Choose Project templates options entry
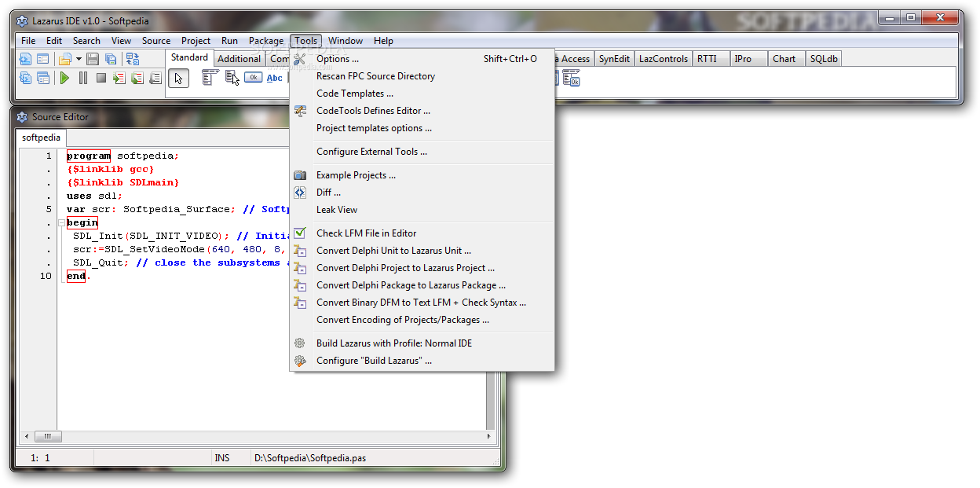Viewport: 980px width, 488px height. [422, 128]
